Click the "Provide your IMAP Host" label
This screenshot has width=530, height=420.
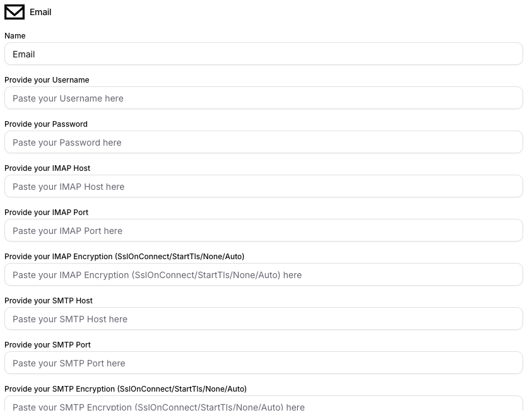47,168
